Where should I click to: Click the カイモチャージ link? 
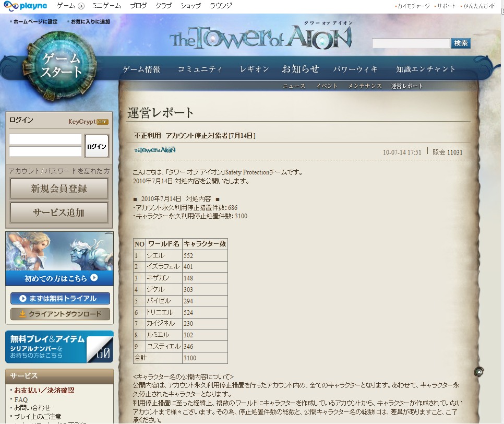[413, 6]
